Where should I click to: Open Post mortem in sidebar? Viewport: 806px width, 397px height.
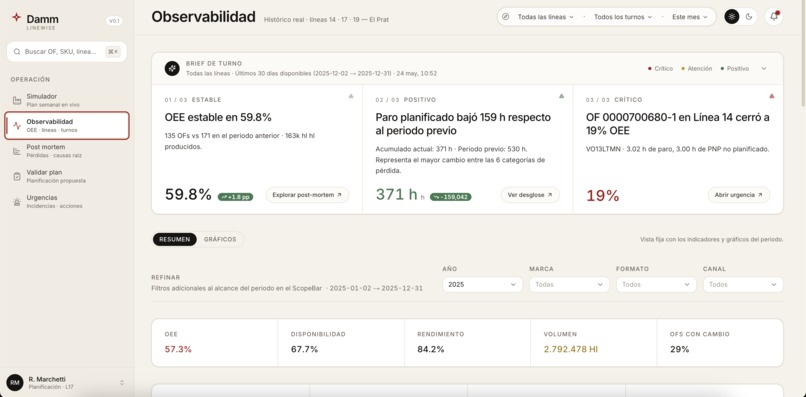(x=67, y=151)
